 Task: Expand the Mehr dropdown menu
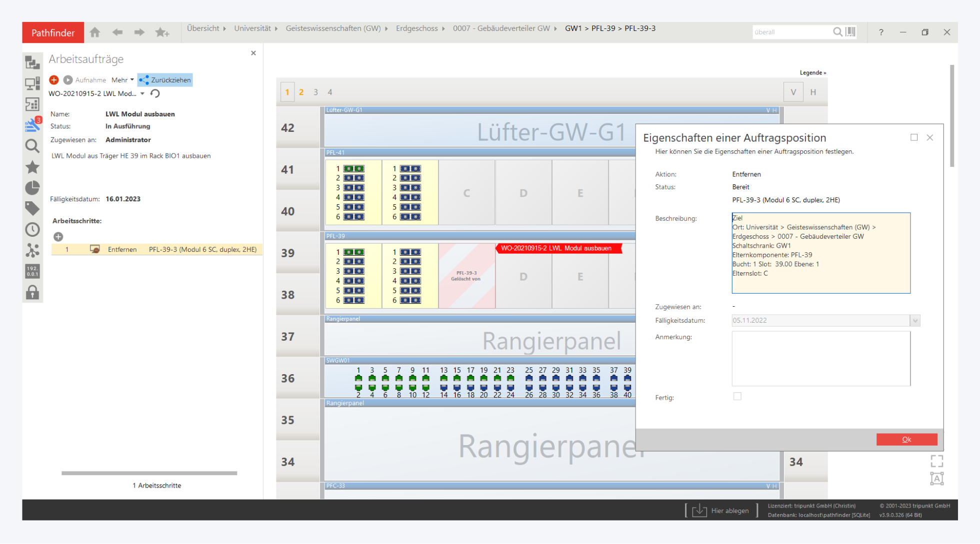[x=122, y=80]
